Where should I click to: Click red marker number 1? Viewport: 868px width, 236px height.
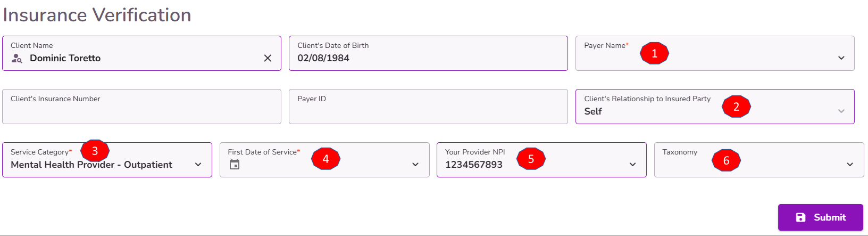pyautogui.click(x=654, y=53)
